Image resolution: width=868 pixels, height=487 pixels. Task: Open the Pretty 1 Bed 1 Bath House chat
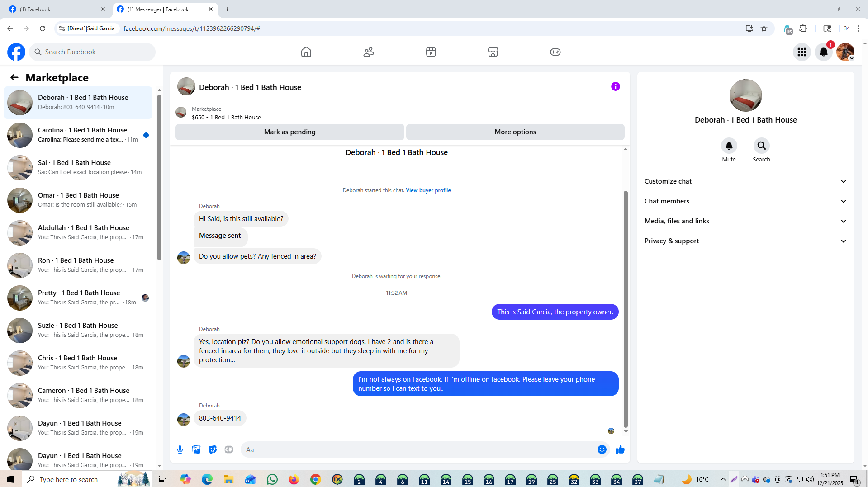[x=78, y=298]
